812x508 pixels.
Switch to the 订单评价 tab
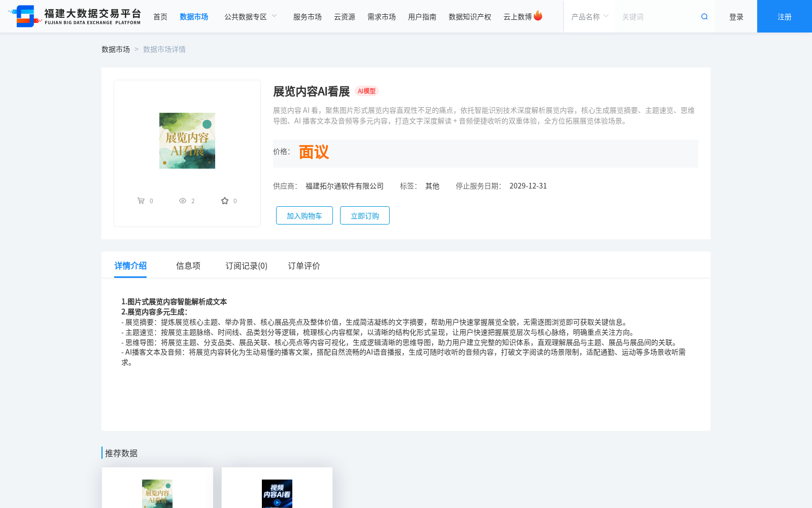tap(304, 266)
